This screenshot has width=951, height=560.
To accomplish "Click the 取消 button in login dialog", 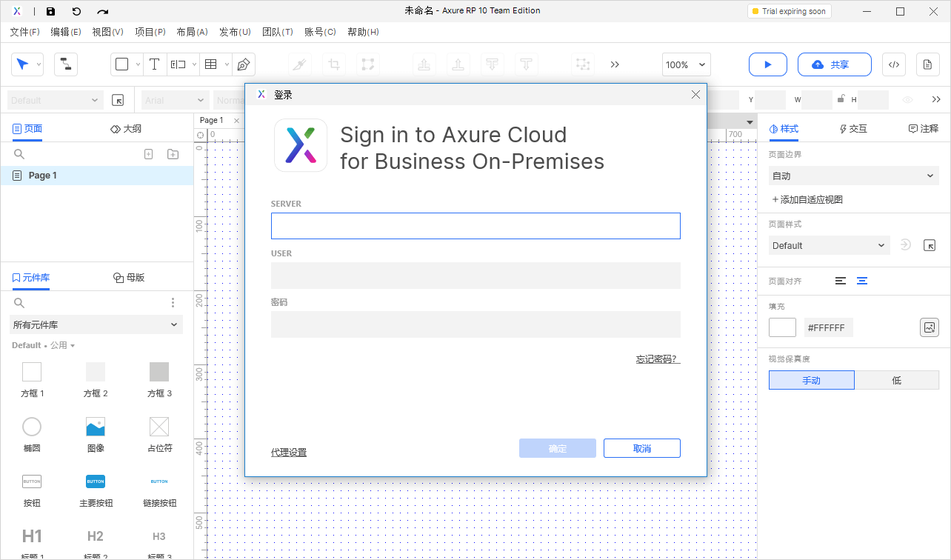I will click(x=642, y=448).
